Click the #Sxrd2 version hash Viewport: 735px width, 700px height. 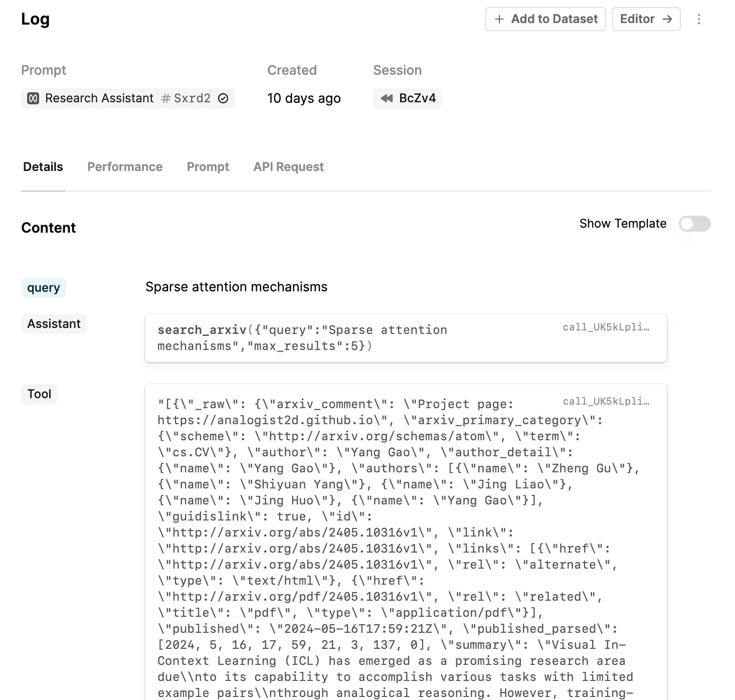point(186,98)
